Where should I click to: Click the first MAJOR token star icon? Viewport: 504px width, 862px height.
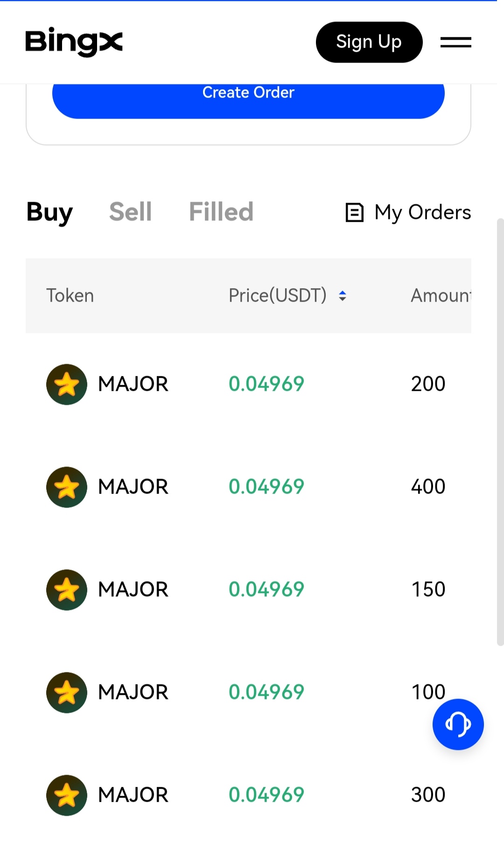pos(67,384)
